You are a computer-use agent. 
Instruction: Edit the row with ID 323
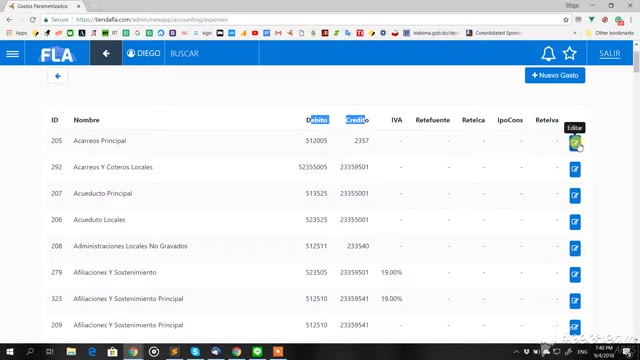pyautogui.click(x=575, y=301)
